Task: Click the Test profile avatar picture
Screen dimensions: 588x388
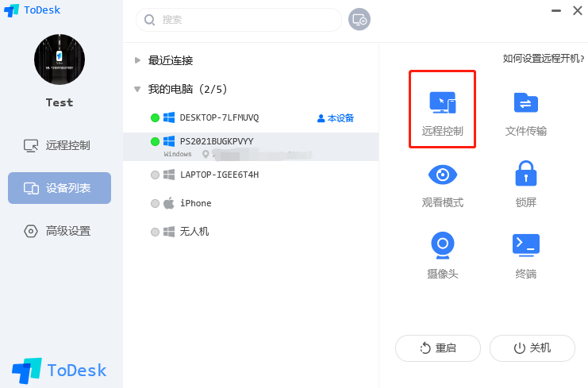Action: coord(60,60)
